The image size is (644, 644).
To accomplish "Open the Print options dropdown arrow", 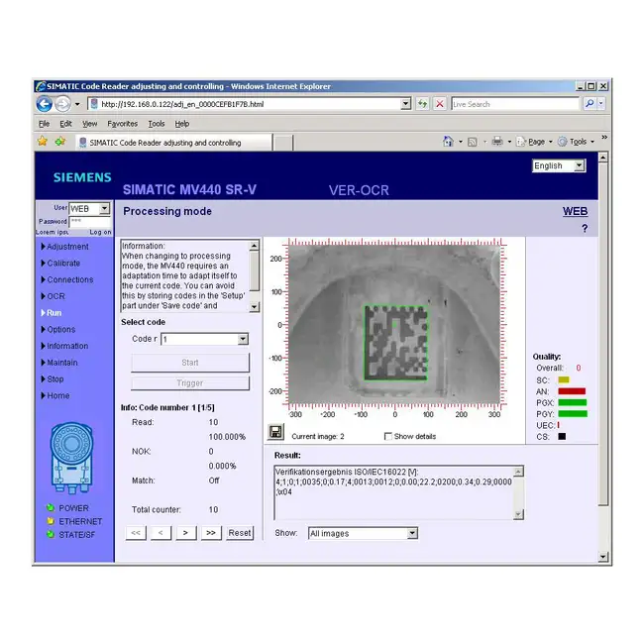I will (x=509, y=142).
